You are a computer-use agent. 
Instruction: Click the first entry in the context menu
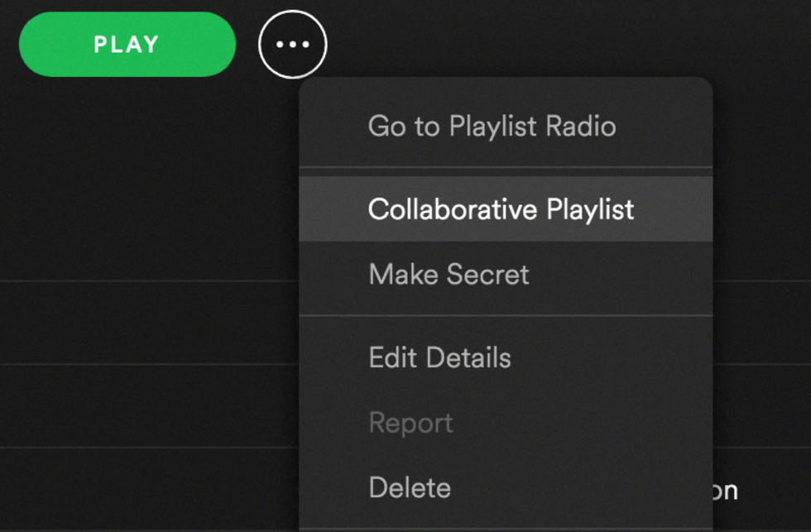tap(492, 127)
